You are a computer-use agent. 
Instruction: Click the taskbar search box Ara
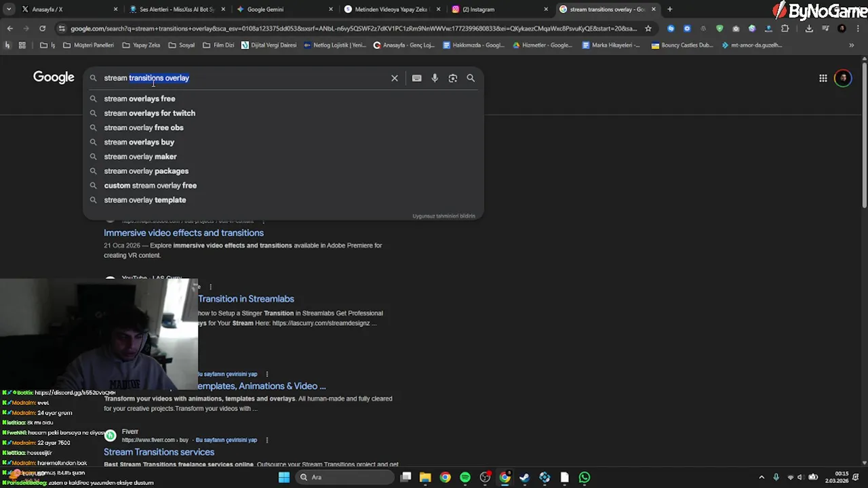344,477
